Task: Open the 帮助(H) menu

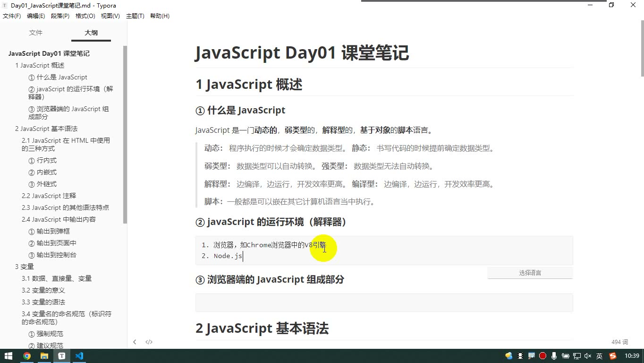Action: click(x=160, y=16)
